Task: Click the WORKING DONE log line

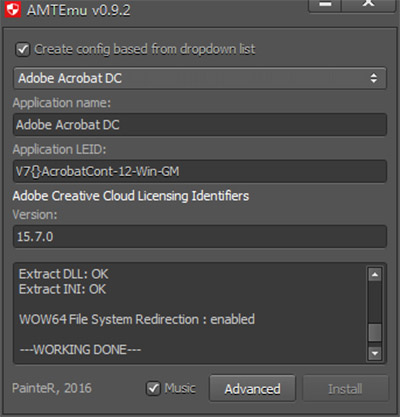Action: tap(80, 350)
